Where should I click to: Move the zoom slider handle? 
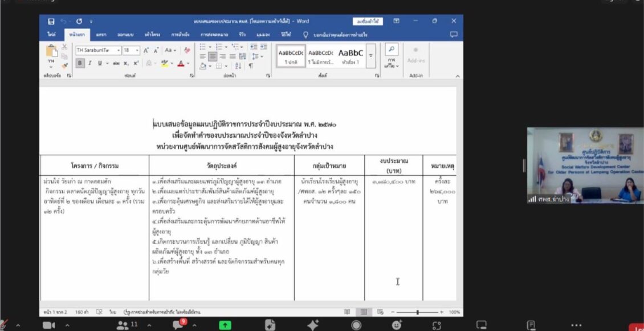pos(417,313)
